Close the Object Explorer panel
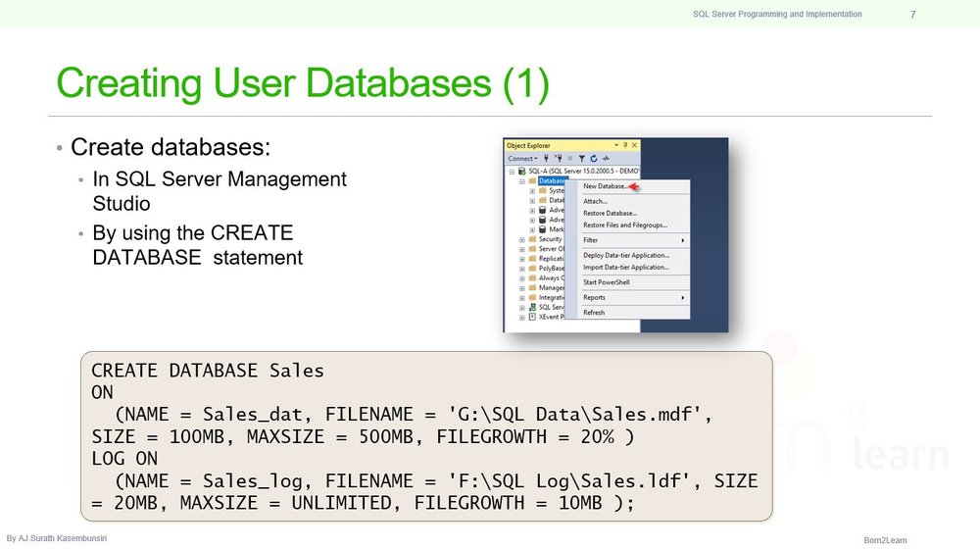980x550 pixels. click(634, 145)
